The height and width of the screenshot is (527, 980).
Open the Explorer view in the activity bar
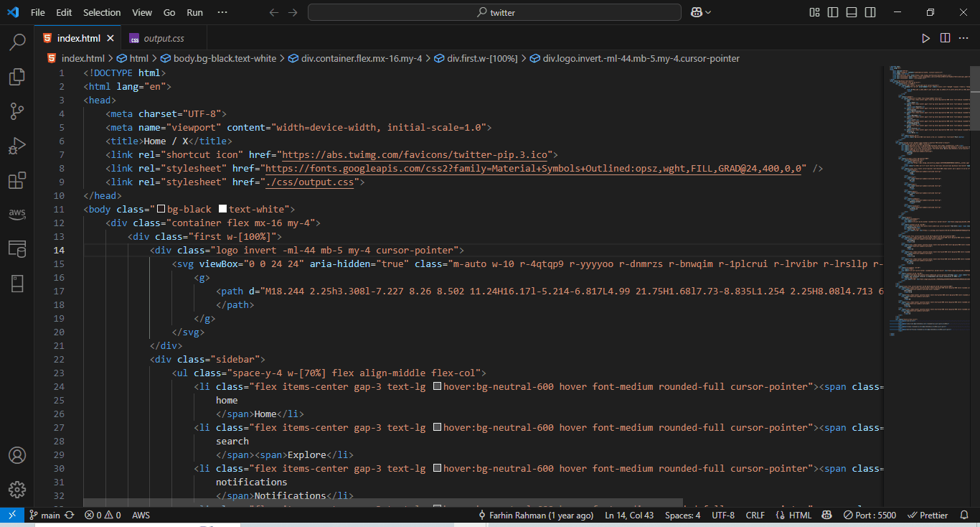[x=17, y=77]
